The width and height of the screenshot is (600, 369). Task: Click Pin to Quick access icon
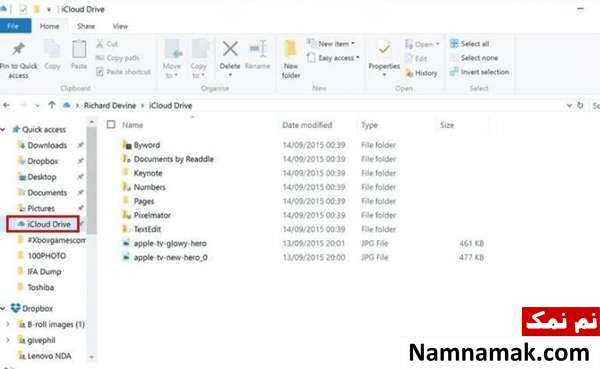coord(18,49)
